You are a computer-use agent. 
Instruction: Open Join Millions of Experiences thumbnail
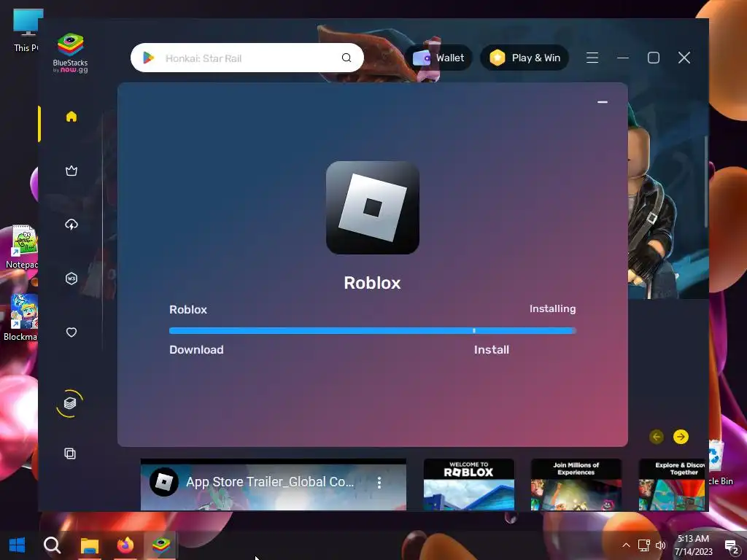tap(576, 484)
